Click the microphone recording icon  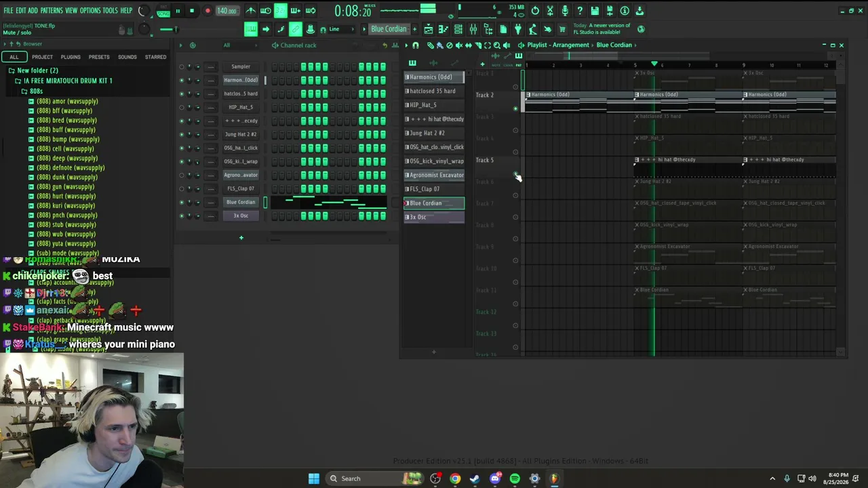point(565,11)
